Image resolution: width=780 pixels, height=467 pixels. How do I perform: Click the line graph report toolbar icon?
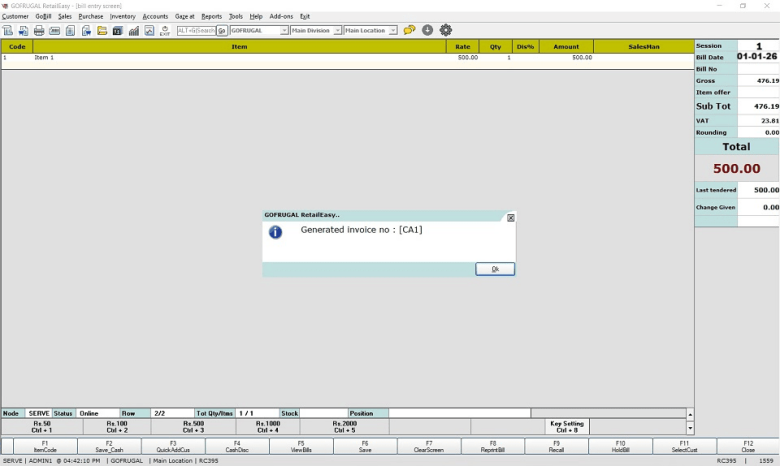(x=149, y=31)
